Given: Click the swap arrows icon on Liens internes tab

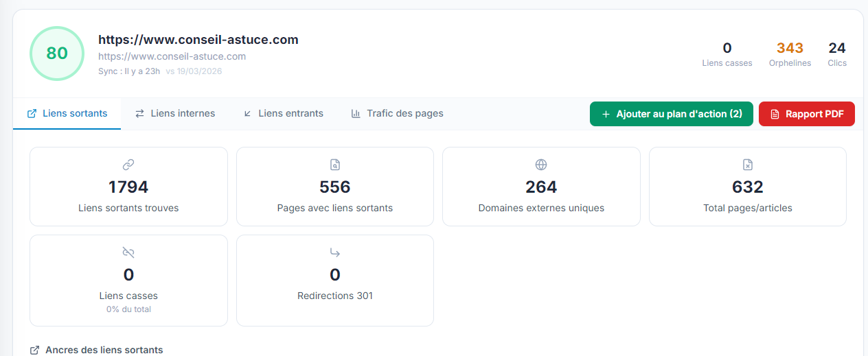Looking at the screenshot, I should [139, 114].
